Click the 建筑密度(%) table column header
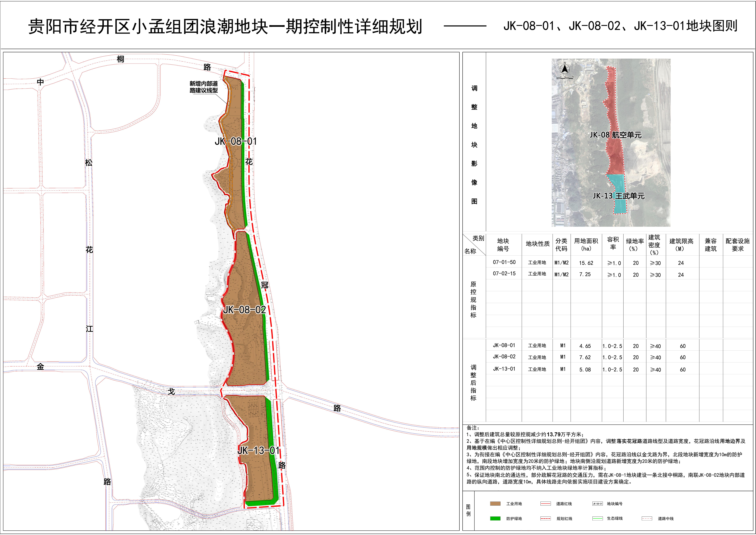This screenshot has height=535, width=756. (x=654, y=245)
